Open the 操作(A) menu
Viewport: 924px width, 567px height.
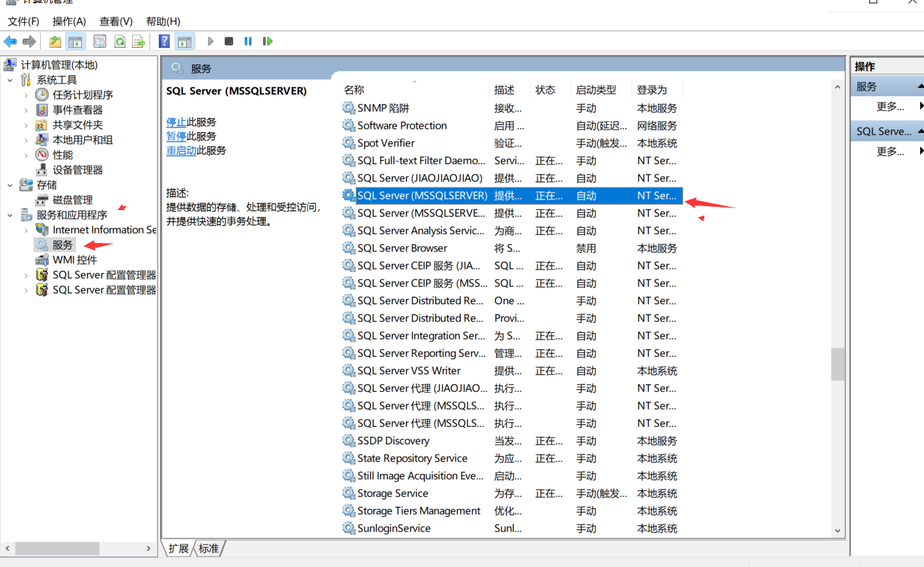click(69, 21)
